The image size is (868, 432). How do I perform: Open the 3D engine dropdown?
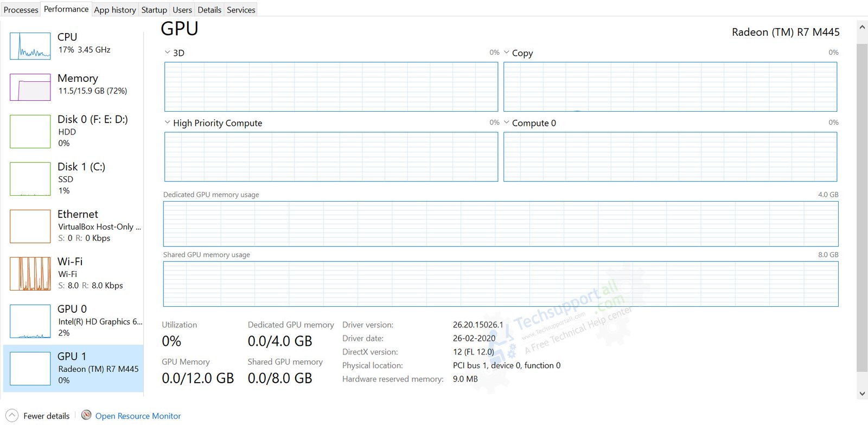167,53
